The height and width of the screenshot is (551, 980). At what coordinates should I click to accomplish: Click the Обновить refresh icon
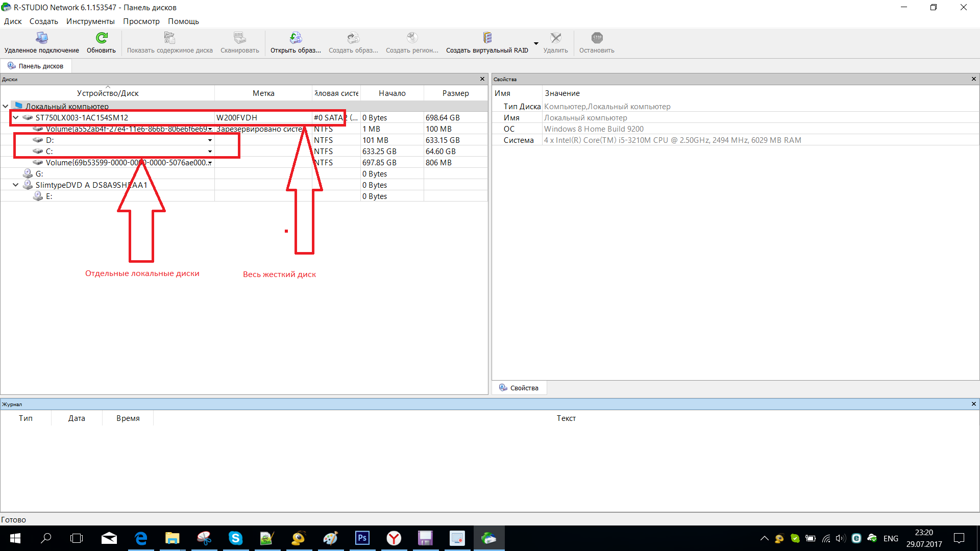[x=102, y=38]
